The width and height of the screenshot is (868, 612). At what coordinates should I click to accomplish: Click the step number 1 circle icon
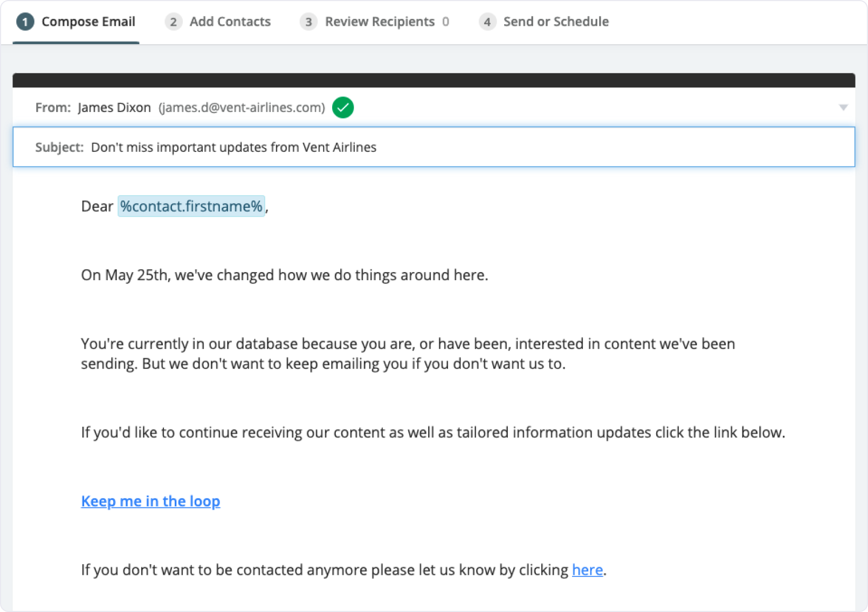click(x=25, y=22)
